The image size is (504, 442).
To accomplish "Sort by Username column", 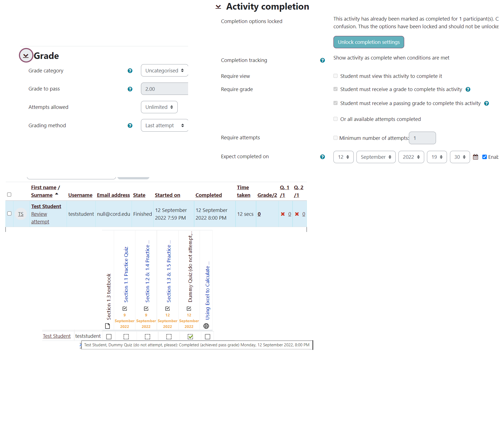I will click(x=80, y=195).
